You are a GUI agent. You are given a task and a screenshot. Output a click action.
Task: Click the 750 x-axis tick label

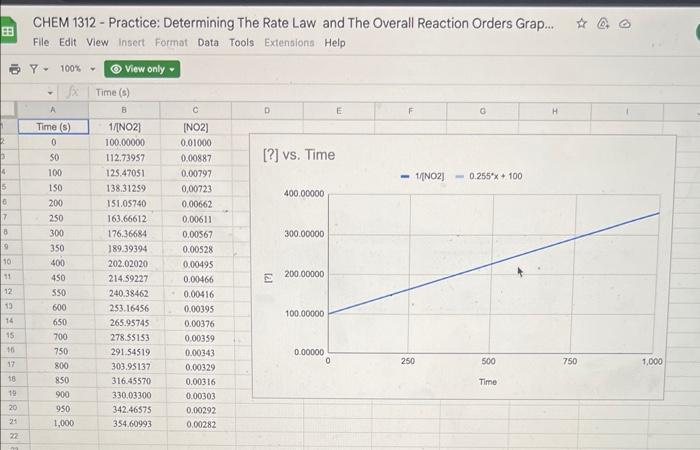pos(570,361)
